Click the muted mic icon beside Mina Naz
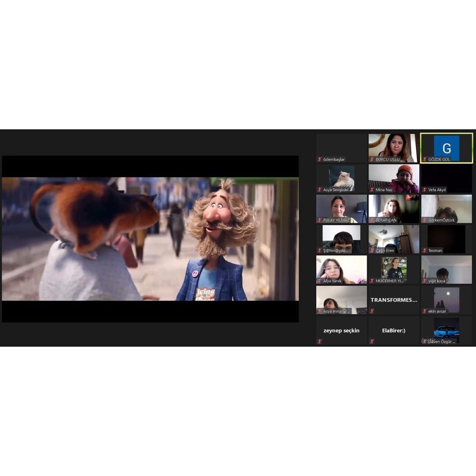Viewport: 476px width, 476px height. [372, 190]
